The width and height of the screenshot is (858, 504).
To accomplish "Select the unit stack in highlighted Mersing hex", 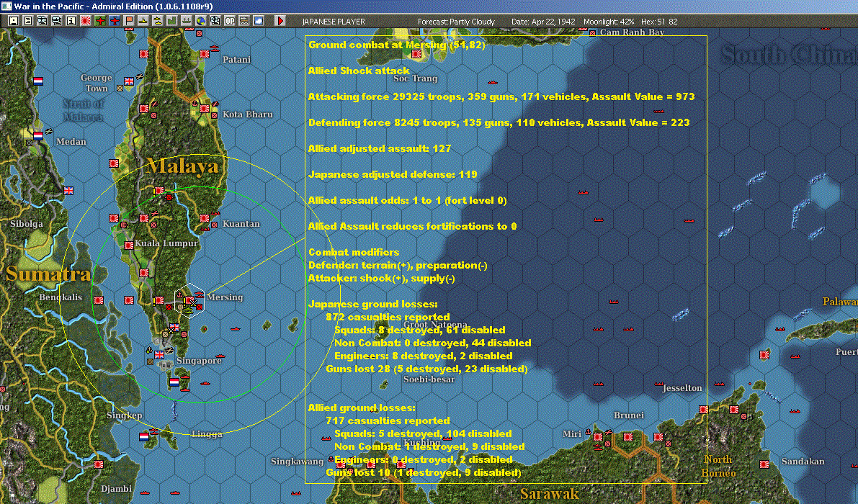I will pos(188,302).
